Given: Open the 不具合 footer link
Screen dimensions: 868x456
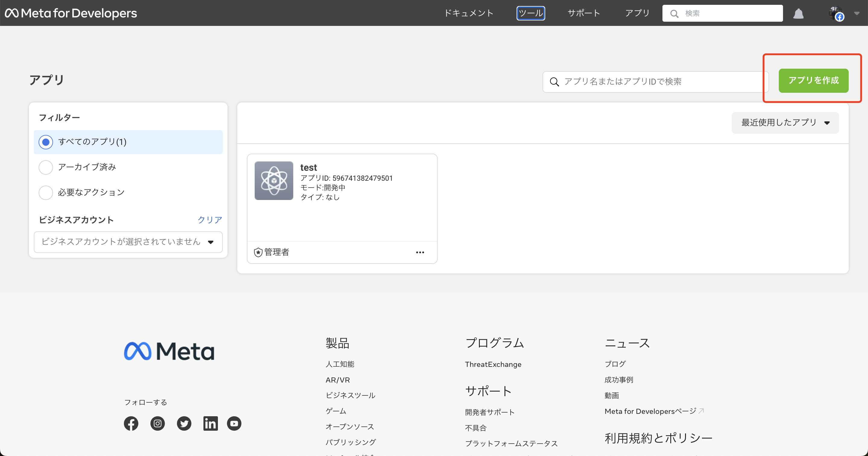Looking at the screenshot, I should click(476, 428).
